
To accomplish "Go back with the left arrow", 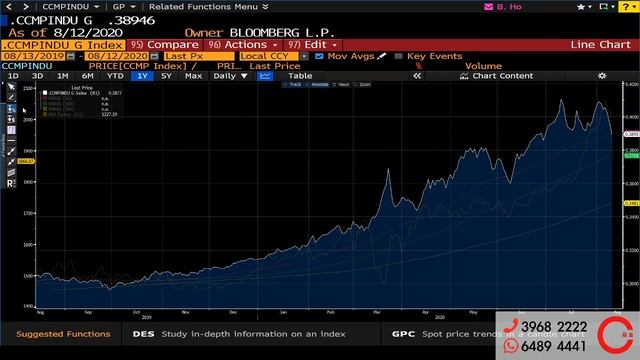I will tap(9, 7).
